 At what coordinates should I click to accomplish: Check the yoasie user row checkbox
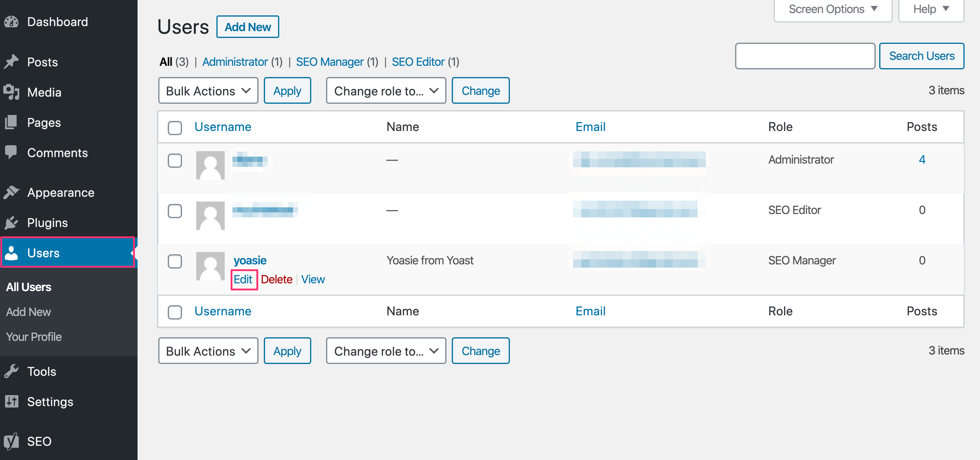click(175, 261)
